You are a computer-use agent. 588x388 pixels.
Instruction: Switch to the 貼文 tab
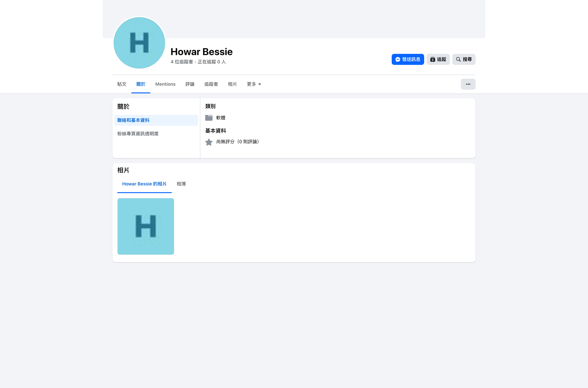click(x=122, y=84)
